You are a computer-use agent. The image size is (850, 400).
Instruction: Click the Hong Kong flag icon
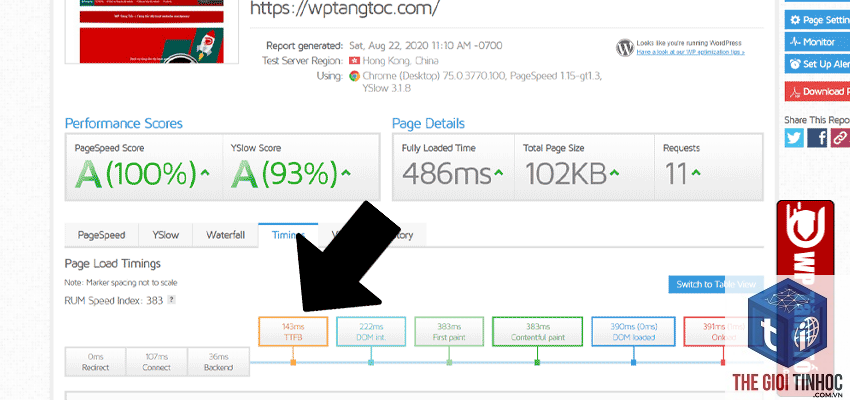[x=355, y=61]
